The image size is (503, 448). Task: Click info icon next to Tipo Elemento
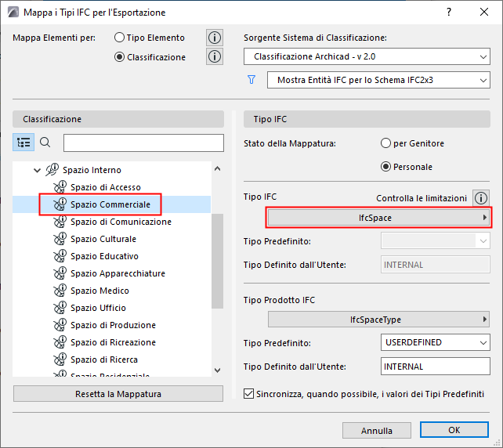tap(215, 38)
